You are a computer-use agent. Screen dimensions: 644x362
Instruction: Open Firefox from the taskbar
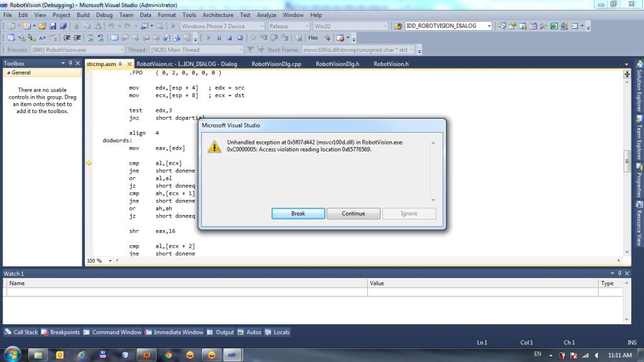coord(147,354)
